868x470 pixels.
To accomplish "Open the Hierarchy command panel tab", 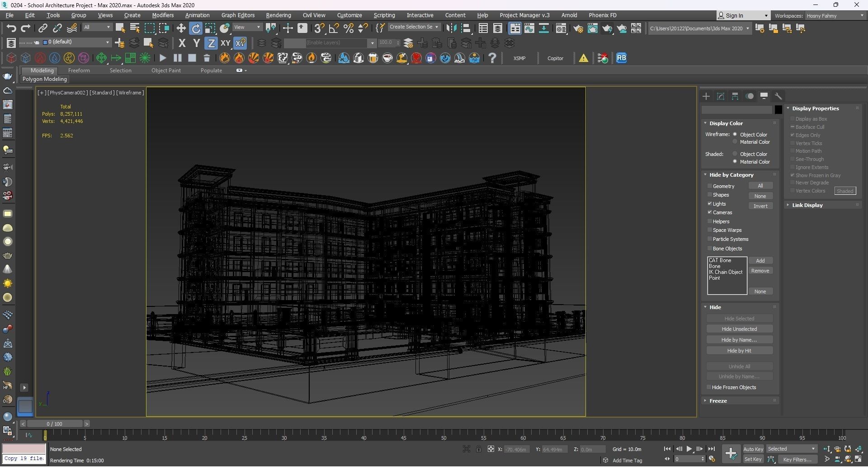I will pos(735,96).
